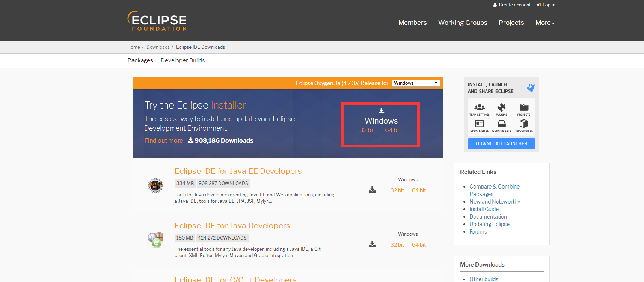Click the Update Sites icon
This screenshot has height=282, width=644.
480,124
